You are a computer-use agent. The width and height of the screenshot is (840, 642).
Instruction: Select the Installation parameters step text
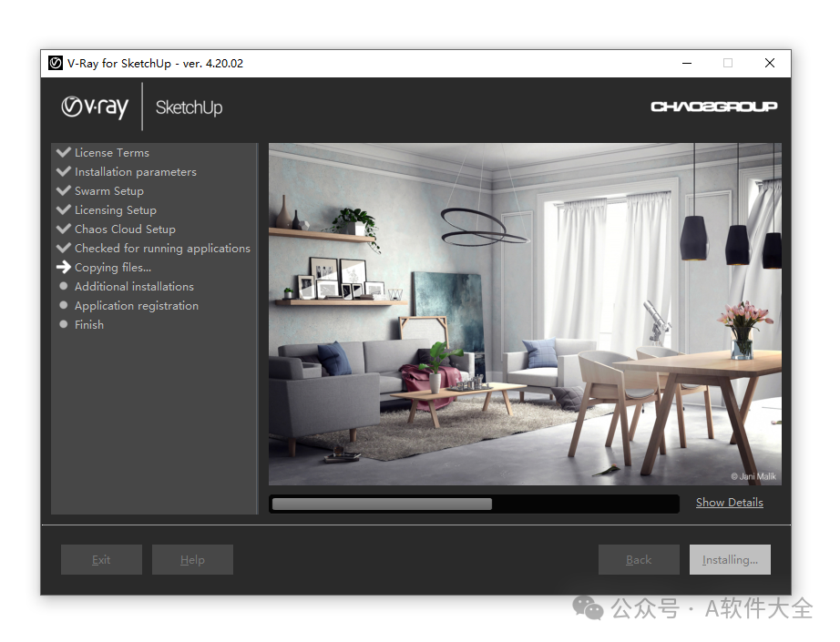tap(136, 172)
